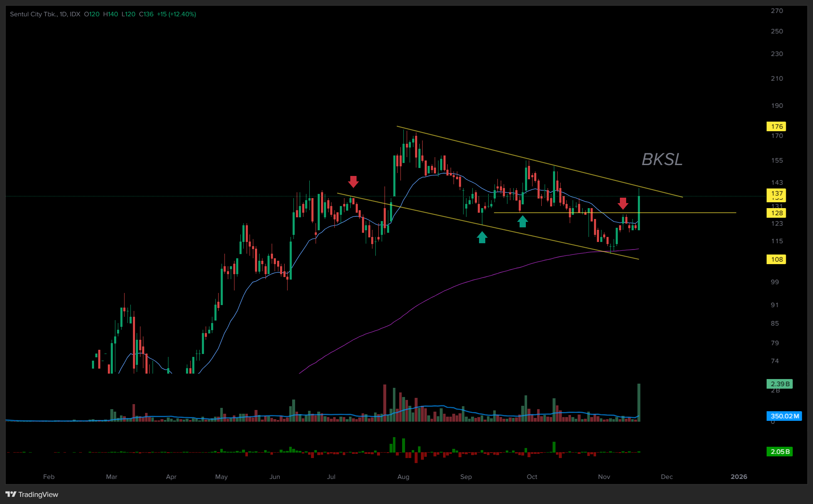Click the +15 (+12.40%) change value
This screenshot has height=504, width=813.
176,14
